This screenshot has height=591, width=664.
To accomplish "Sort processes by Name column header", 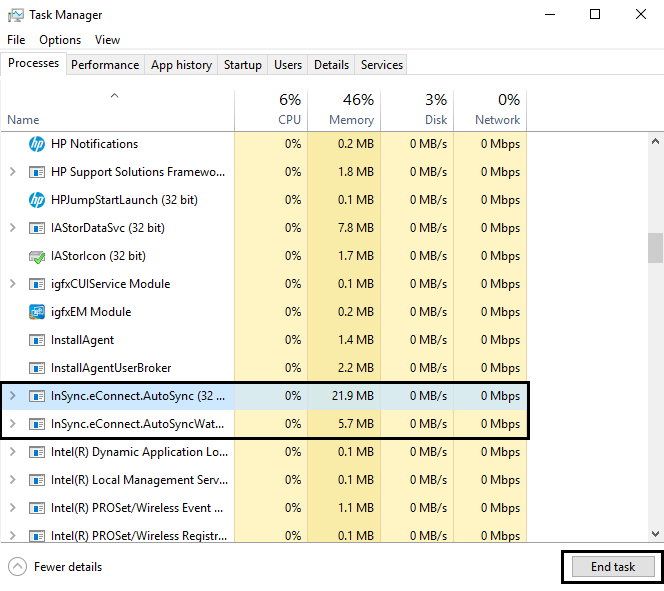I will coord(117,110).
